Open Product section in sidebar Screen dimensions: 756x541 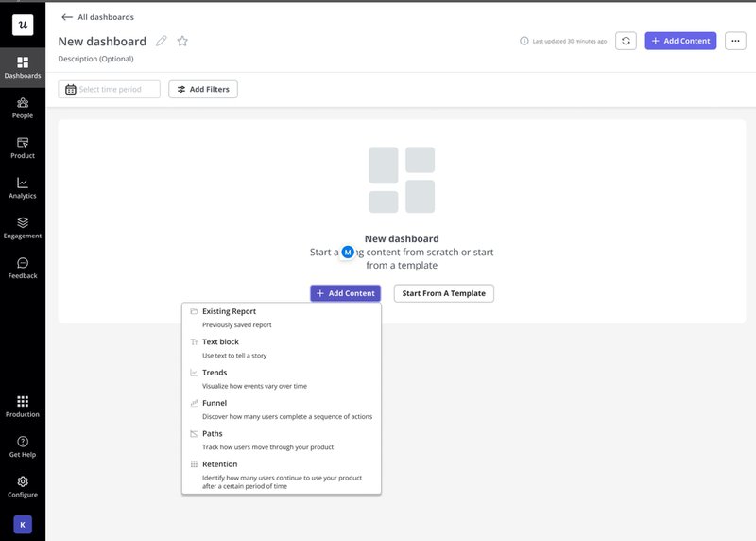[23, 147]
